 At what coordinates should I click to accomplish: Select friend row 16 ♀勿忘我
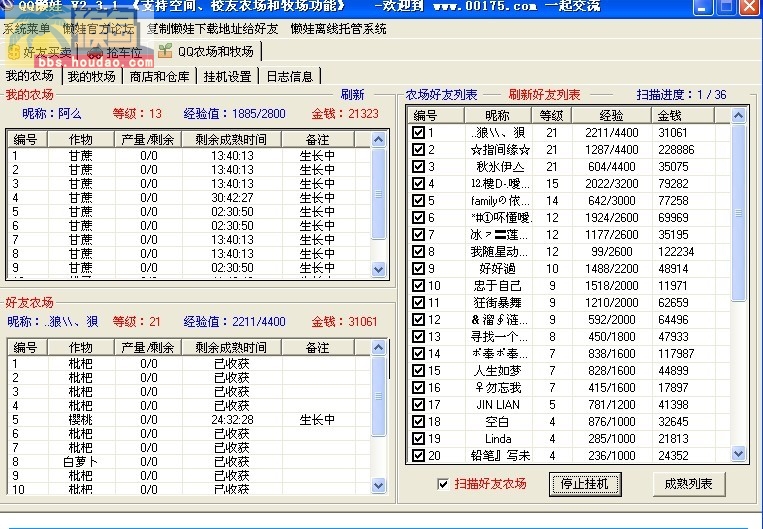[569, 388]
